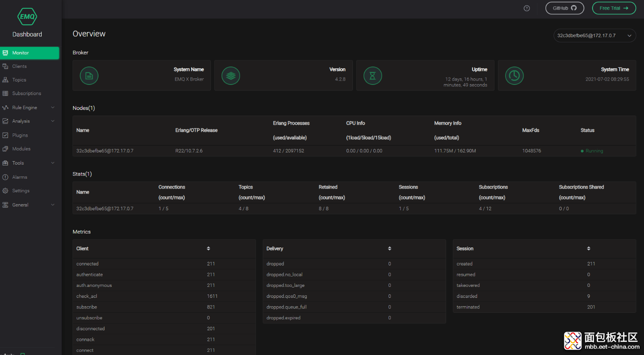Click node name in Nodes table

(x=105, y=151)
